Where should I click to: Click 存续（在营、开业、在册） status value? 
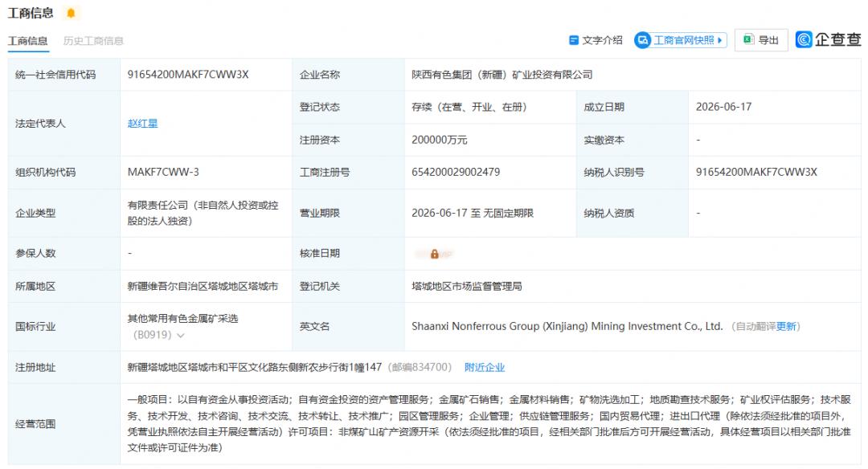(x=469, y=107)
